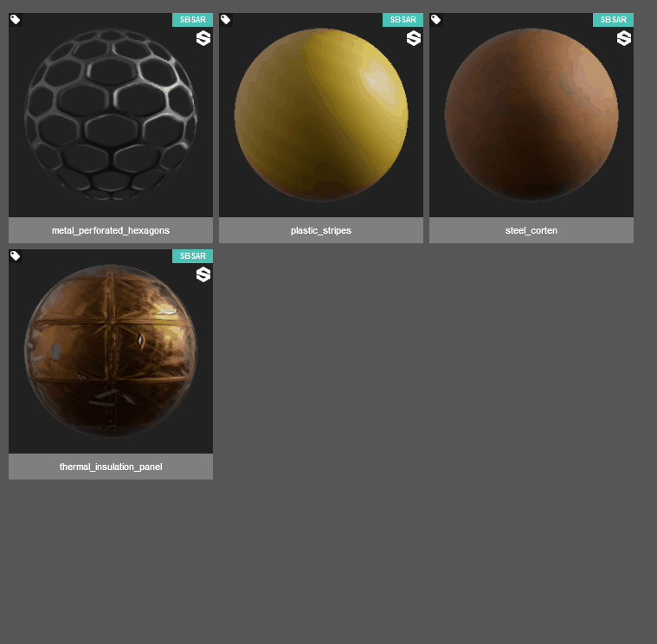Click the SBSAR badge on thermal_insulation_panel

click(x=193, y=256)
